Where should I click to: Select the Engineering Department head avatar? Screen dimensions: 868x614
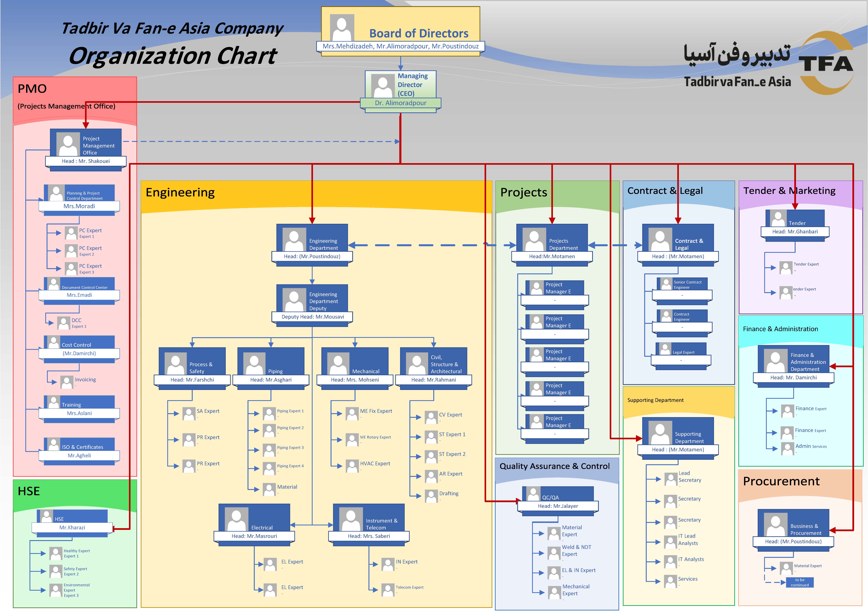pos(294,240)
